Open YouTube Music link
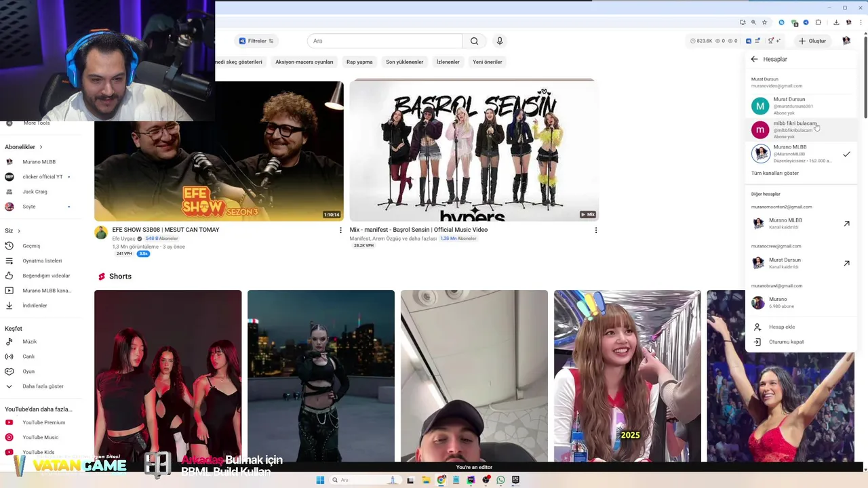This screenshot has width=868, height=488. click(x=40, y=437)
